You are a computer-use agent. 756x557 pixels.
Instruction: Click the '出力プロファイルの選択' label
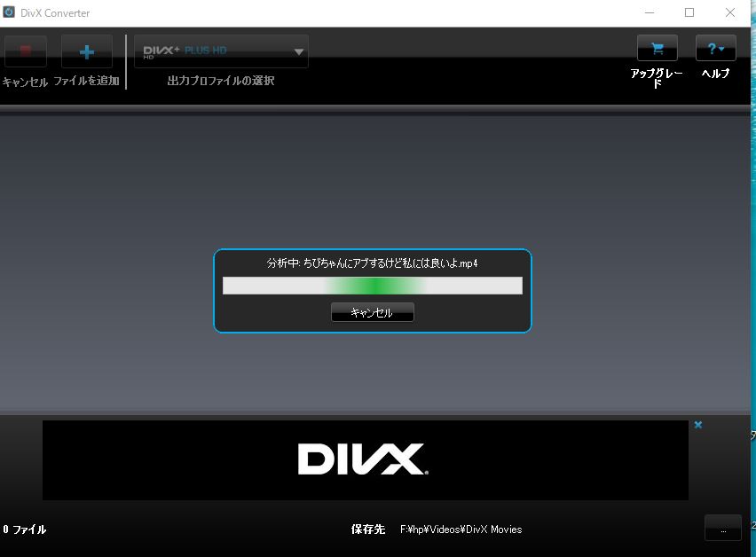221,81
